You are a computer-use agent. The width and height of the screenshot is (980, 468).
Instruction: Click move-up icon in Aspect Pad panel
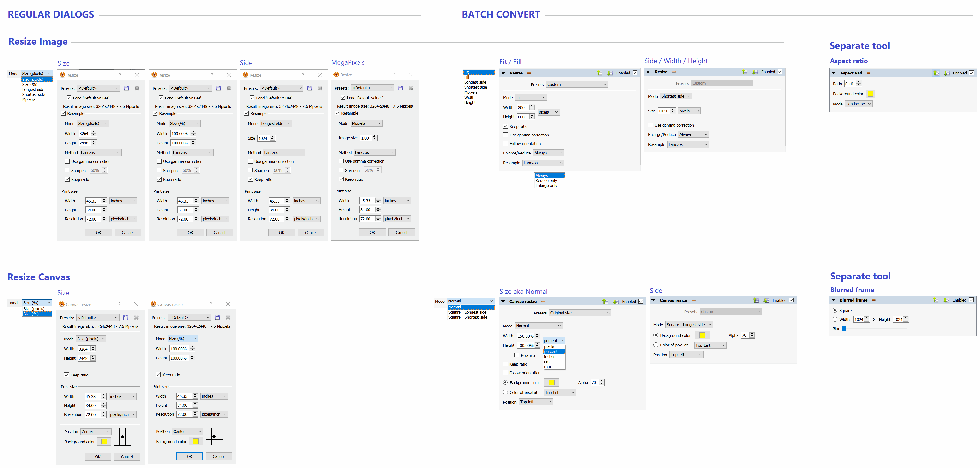936,73
